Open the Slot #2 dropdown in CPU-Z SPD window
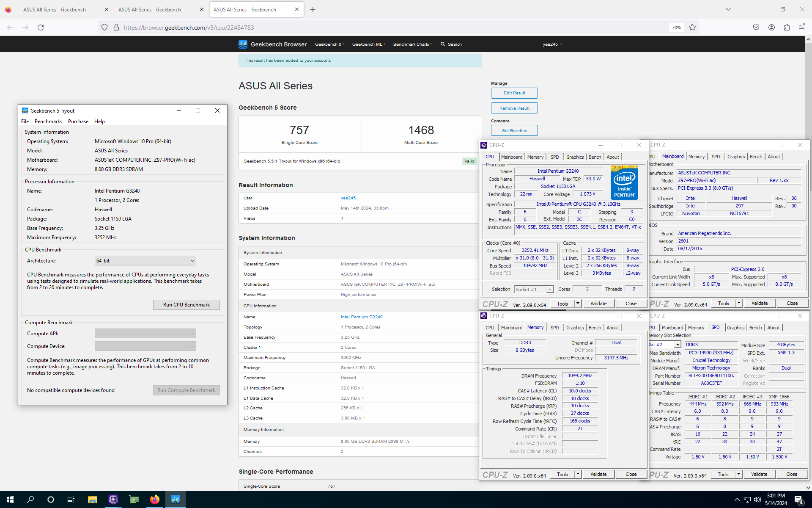812x508 pixels. [x=664, y=345]
